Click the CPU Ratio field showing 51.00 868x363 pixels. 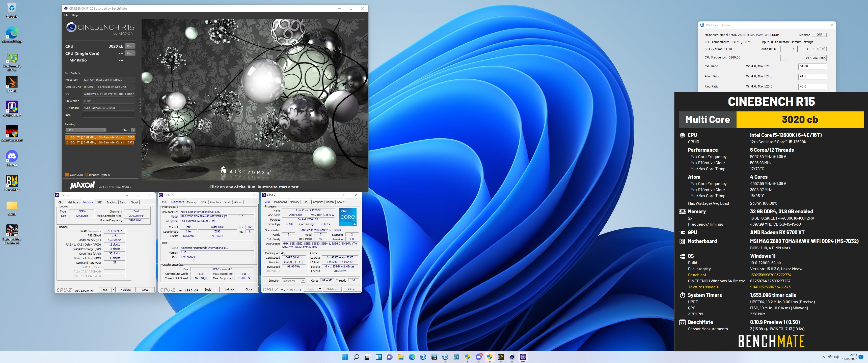(x=812, y=66)
